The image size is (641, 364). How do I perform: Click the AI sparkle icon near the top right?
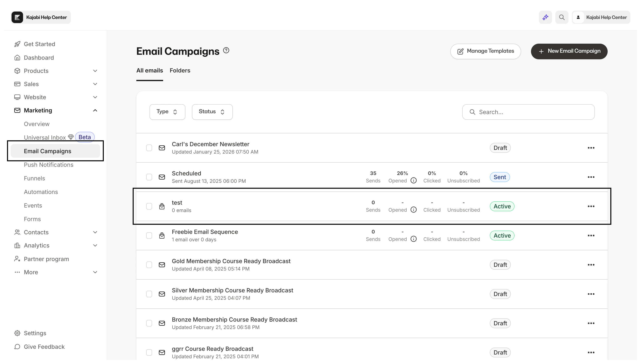click(545, 17)
